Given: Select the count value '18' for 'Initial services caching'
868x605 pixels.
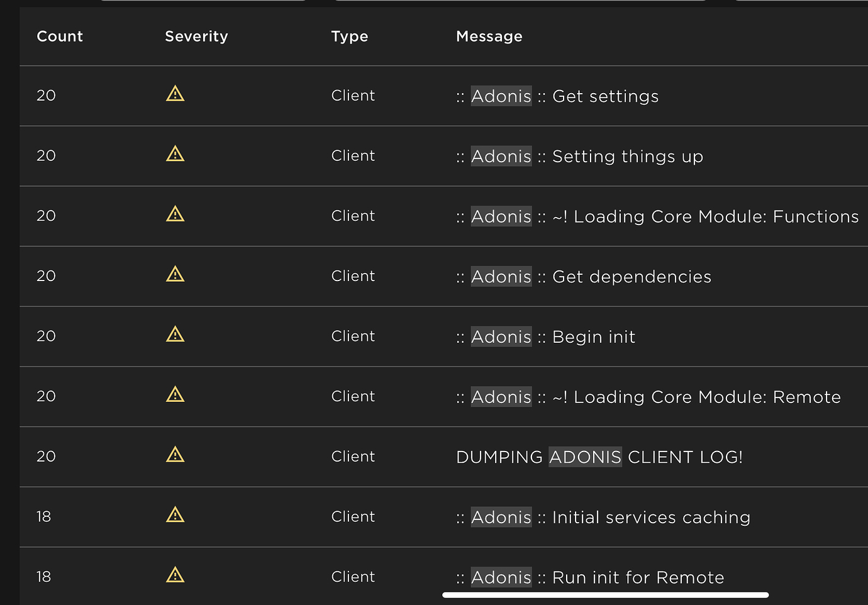Looking at the screenshot, I should 44,516.
